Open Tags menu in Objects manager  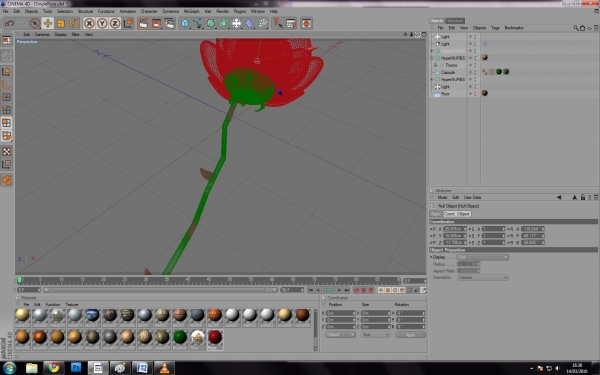click(495, 28)
